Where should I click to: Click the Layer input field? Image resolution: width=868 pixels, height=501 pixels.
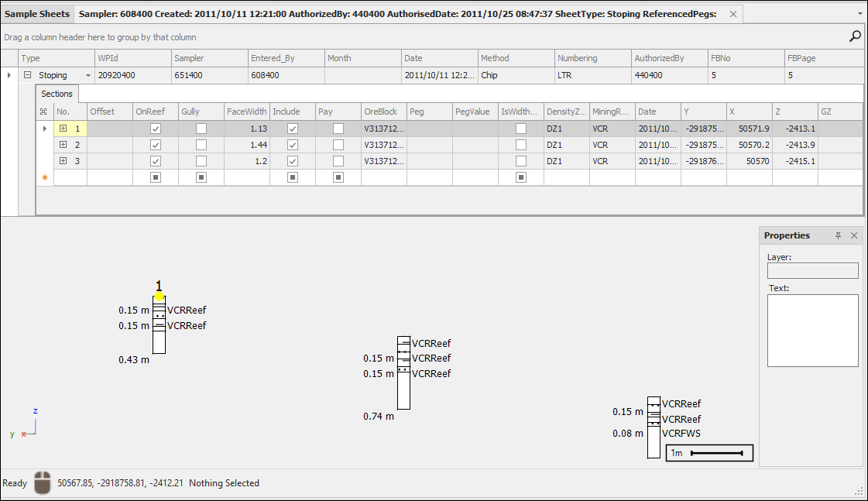coord(812,270)
